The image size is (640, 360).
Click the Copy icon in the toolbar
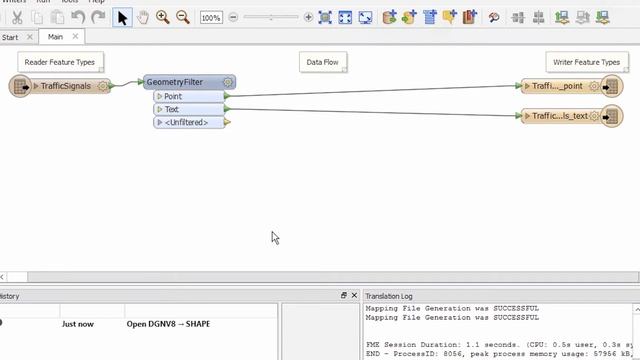coord(37,18)
